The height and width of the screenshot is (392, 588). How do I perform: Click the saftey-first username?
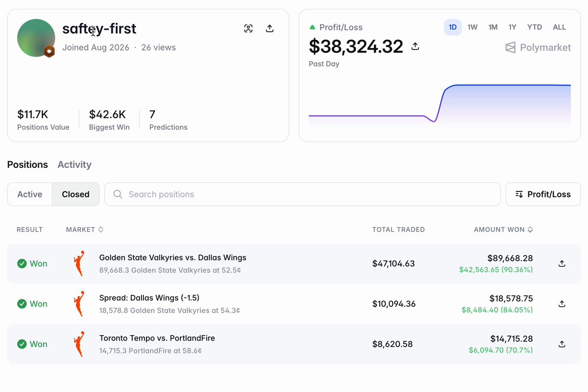coord(99,29)
